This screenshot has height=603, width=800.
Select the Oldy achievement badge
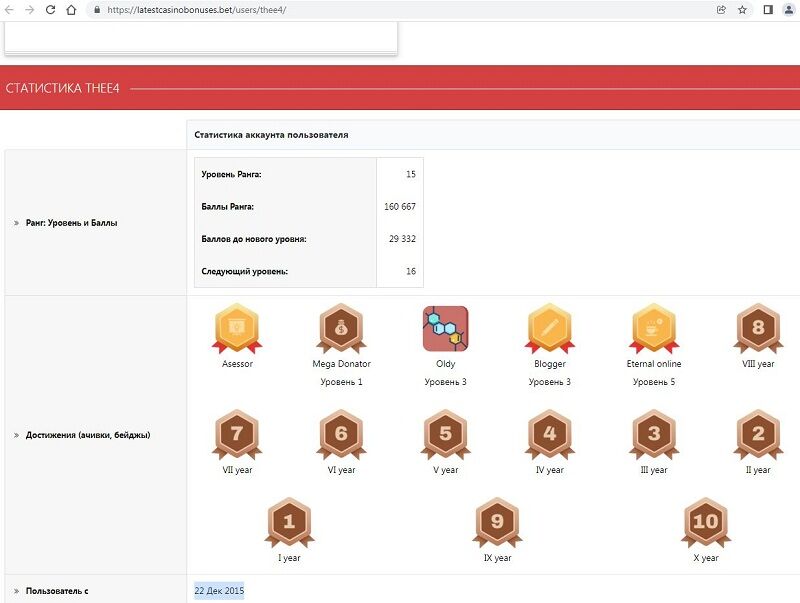pos(445,328)
